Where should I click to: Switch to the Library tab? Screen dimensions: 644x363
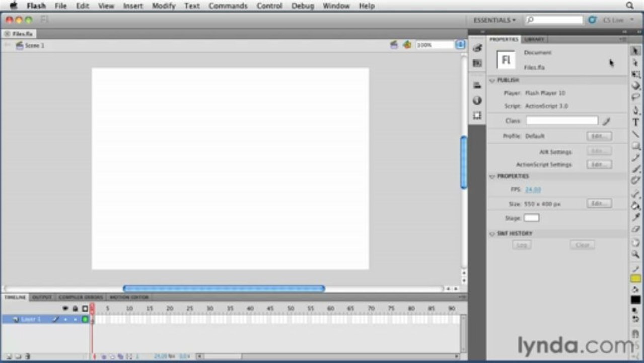point(534,39)
